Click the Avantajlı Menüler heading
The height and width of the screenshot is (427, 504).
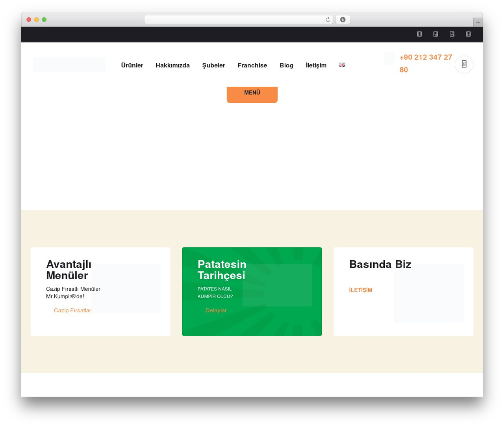point(69,270)
